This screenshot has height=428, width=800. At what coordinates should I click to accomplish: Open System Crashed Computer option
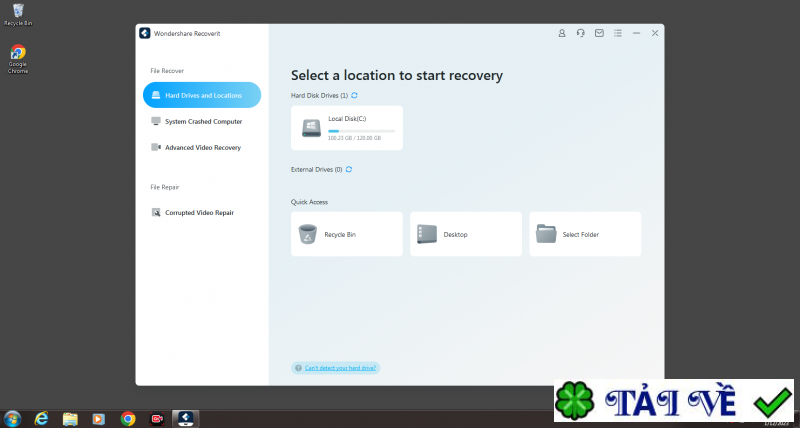coord(197,121)
